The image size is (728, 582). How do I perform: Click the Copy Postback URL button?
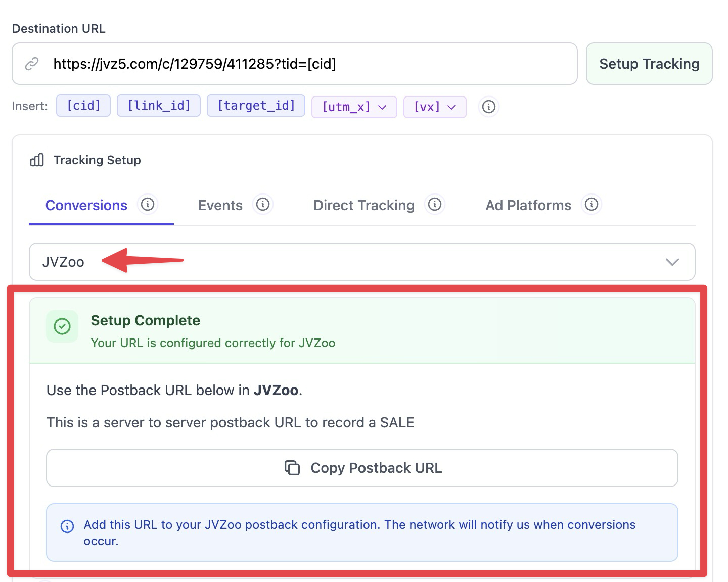click(x=362, y=468)
